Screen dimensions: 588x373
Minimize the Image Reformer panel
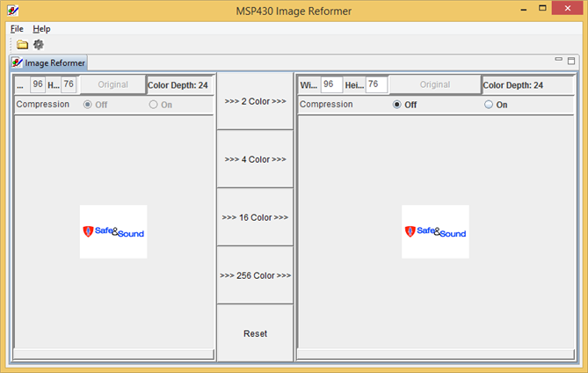click(x=558, y=59)
